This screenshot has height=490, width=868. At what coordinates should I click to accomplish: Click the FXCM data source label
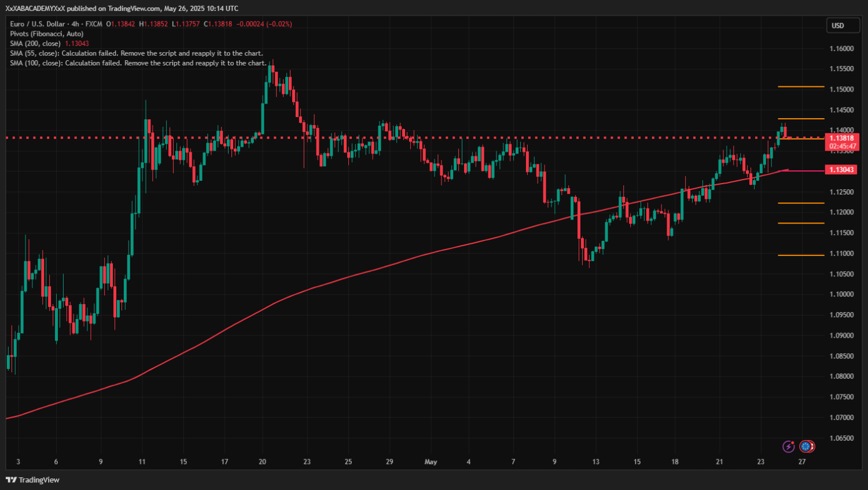94,24
